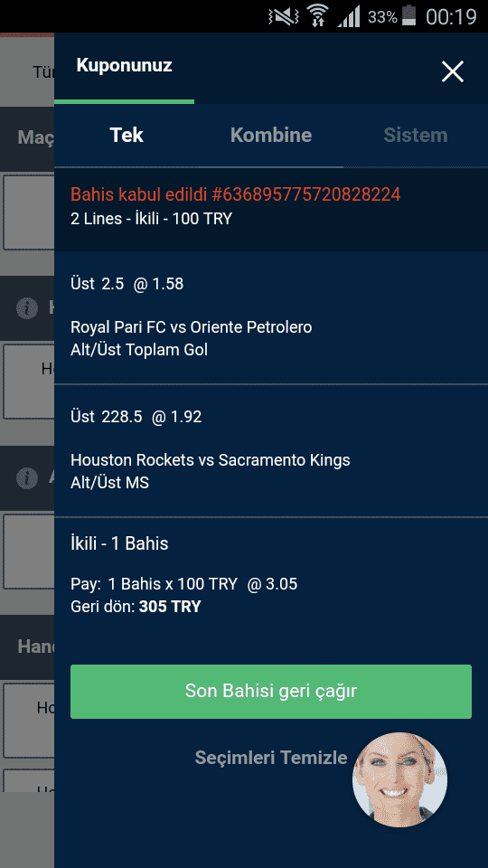Switch to the Tek tab
The width and height of the screenshot is (488, 868).
click(127, 136)
